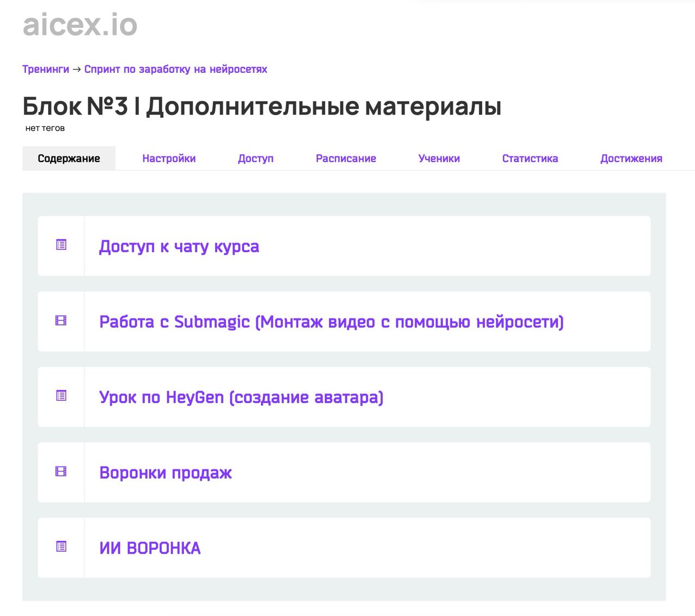Image resolution: width=695 pixels, height=616 pixels.
Task: Open the Спринт по заработку на нейросетях breadcrumb
Action: pyautogui.click(x=175, y=70)
